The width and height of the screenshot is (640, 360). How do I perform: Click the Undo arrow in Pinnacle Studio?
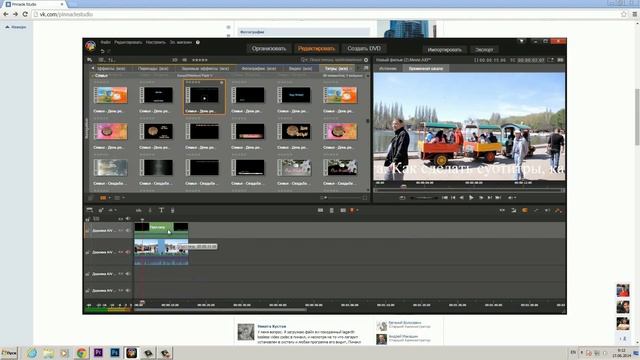point(102,51)
